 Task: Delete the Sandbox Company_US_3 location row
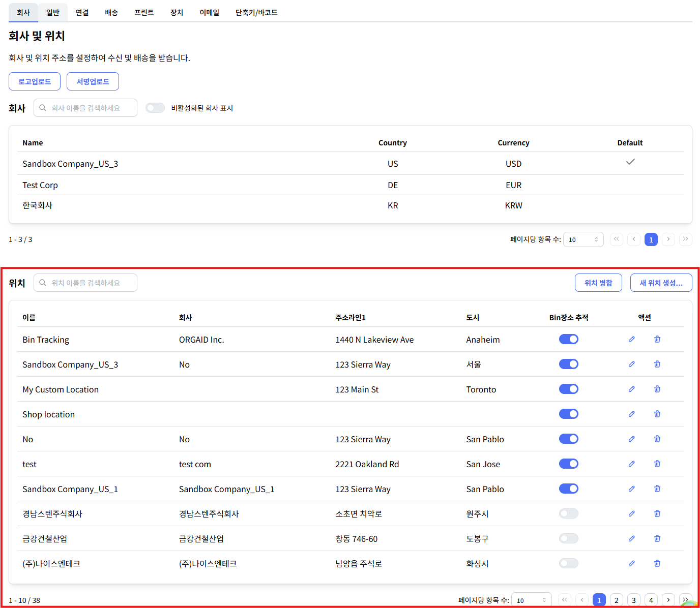point(657,364)
